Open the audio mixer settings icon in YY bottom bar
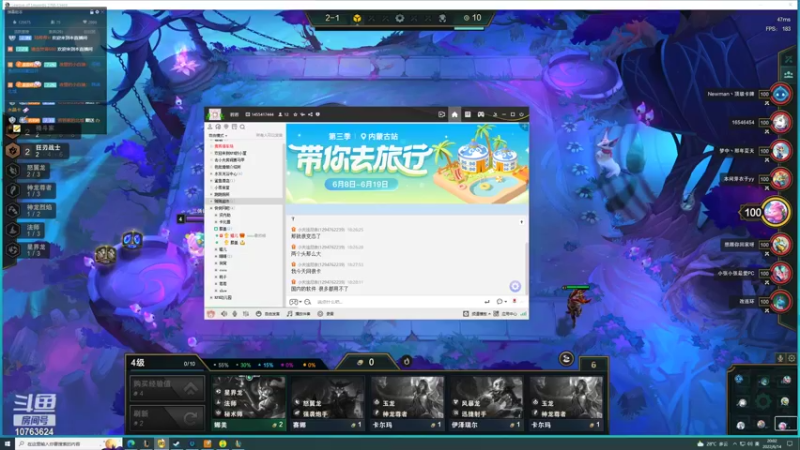The image size is (800, 450). [246, 314]
